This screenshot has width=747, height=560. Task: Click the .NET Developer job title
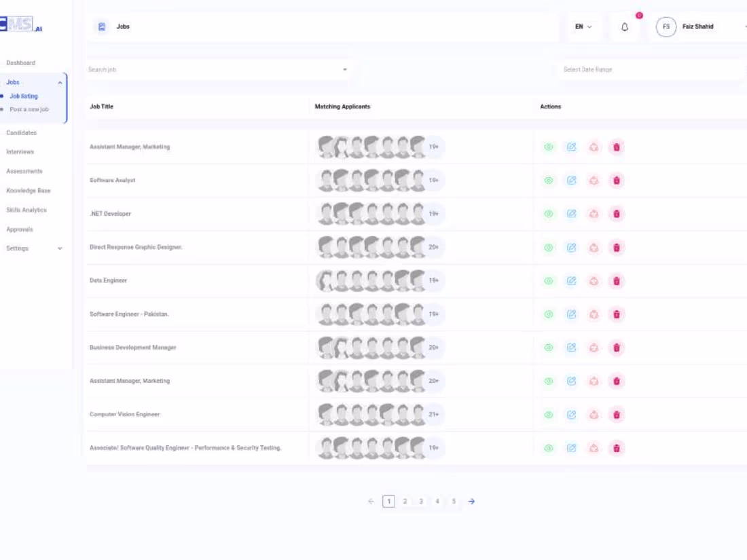[x=110, y=214]
